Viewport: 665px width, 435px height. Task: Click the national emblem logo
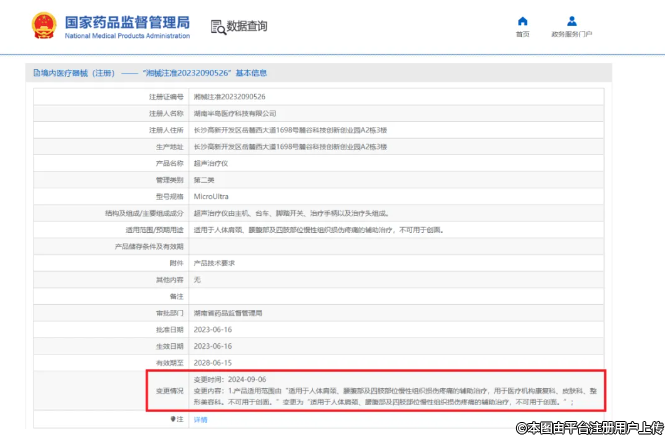[45, 25]
